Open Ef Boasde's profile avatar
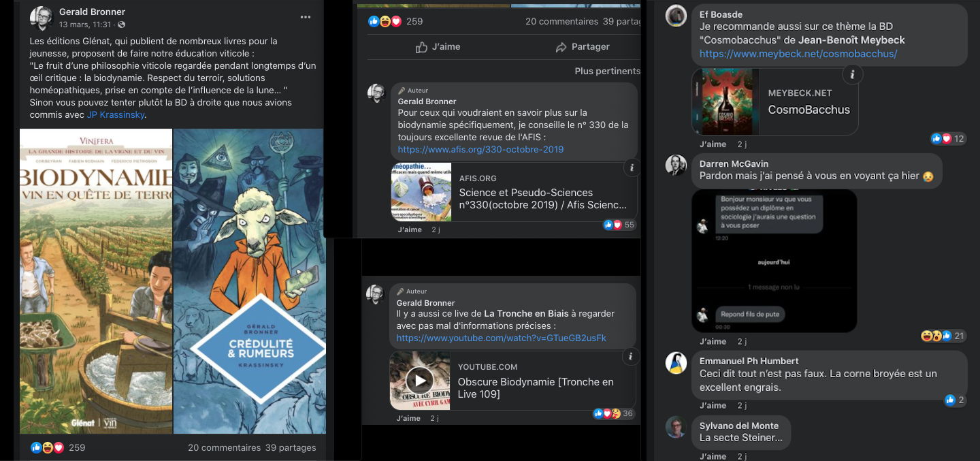Screen dimensions: 980x461 (x=676, y=16)
